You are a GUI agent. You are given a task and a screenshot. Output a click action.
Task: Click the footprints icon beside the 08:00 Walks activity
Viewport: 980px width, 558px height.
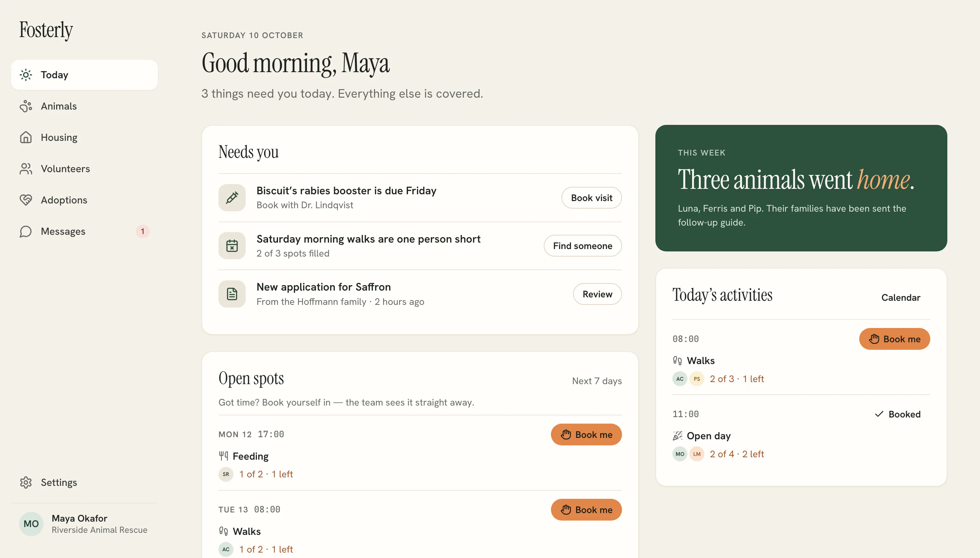[x=677, y=361]
